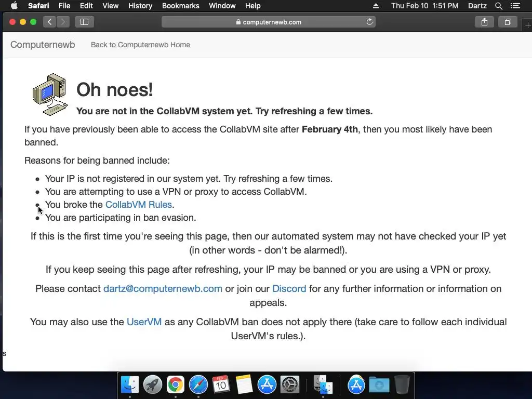Click the dartz@computernewb.com email link
Screen dimensions: 532x399
coord(163,288)
